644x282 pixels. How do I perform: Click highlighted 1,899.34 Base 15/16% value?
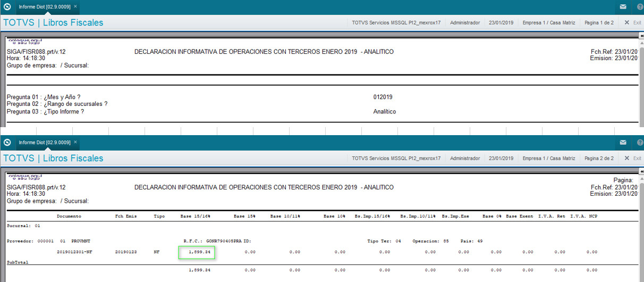pyautogui.click(x=197, y=252)
